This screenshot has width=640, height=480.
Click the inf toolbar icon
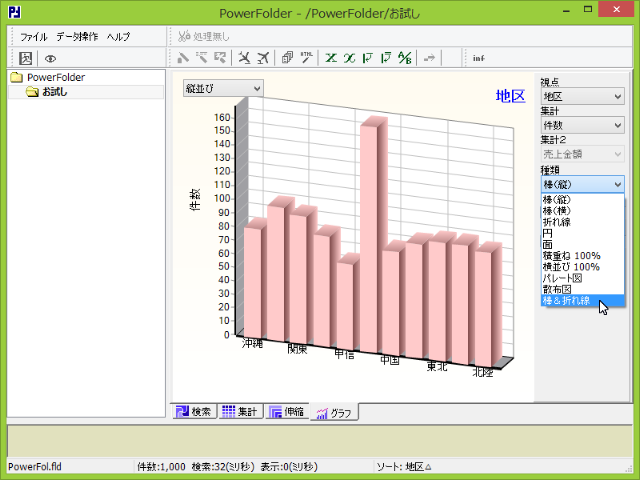[479, 58]
